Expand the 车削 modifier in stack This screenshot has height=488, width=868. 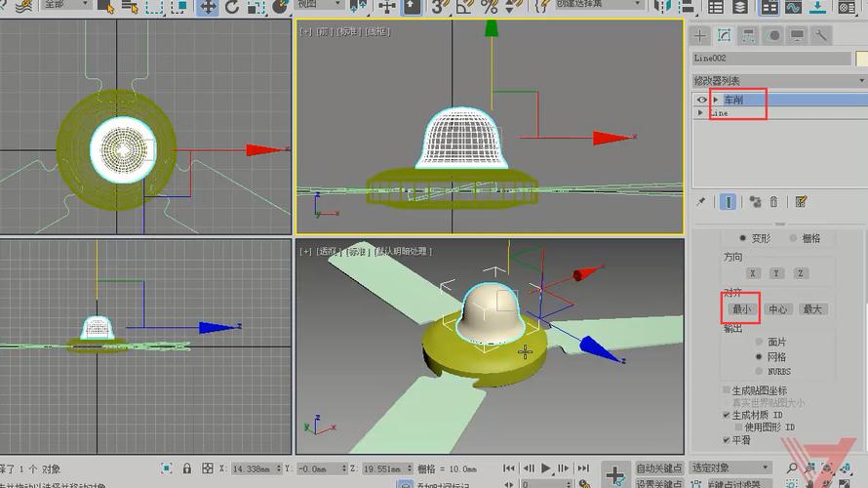[715, 100]
